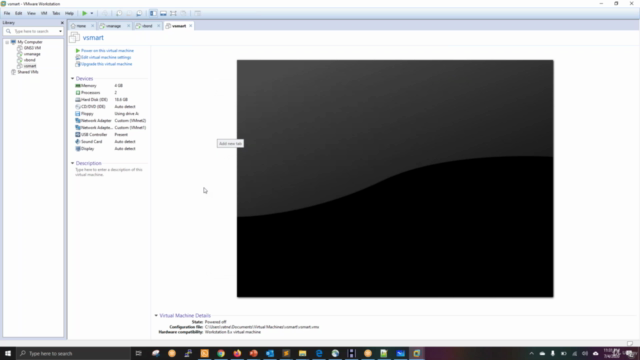Show hidden system tray icons
Viewport: 640px width, 360px height.
531,353
